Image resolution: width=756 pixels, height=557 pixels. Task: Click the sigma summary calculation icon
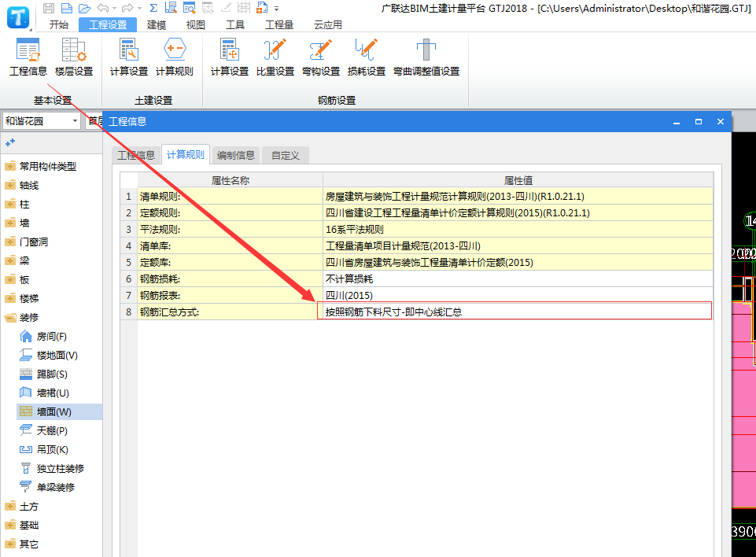pyautogui.click(x=153, y=8)
